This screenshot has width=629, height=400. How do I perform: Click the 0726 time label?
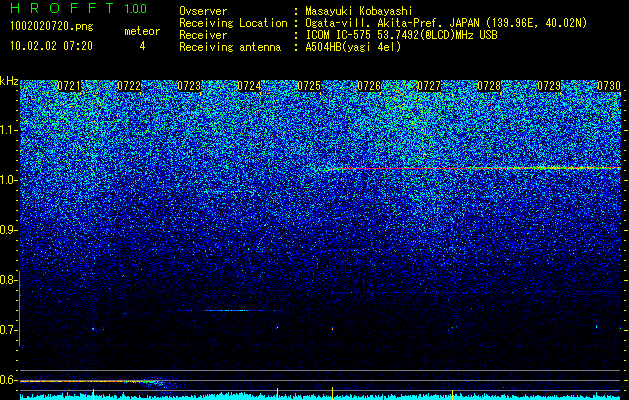click(x=369, y=86)
